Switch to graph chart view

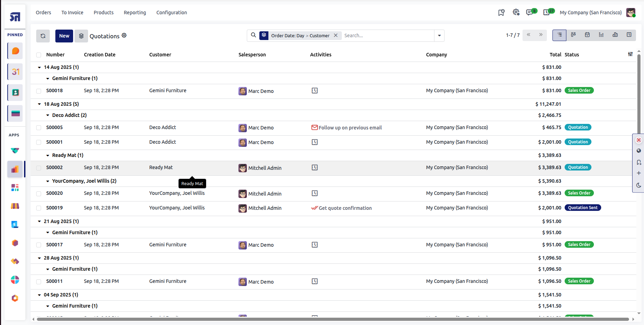(615, 35)
